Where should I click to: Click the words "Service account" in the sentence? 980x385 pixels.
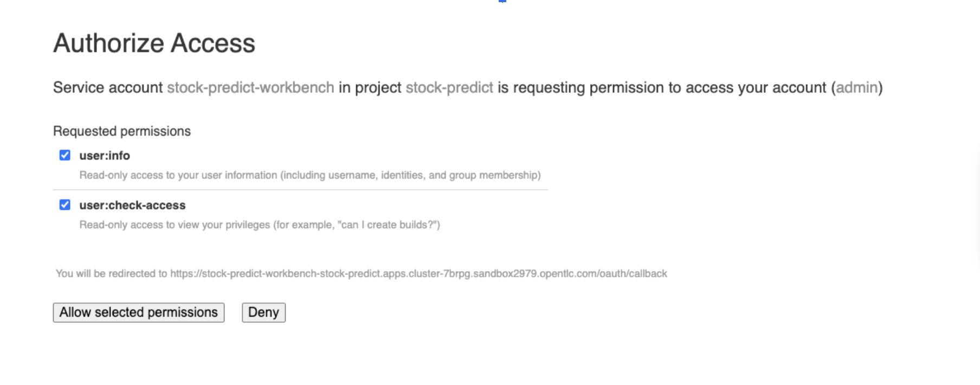coord(108,87)
